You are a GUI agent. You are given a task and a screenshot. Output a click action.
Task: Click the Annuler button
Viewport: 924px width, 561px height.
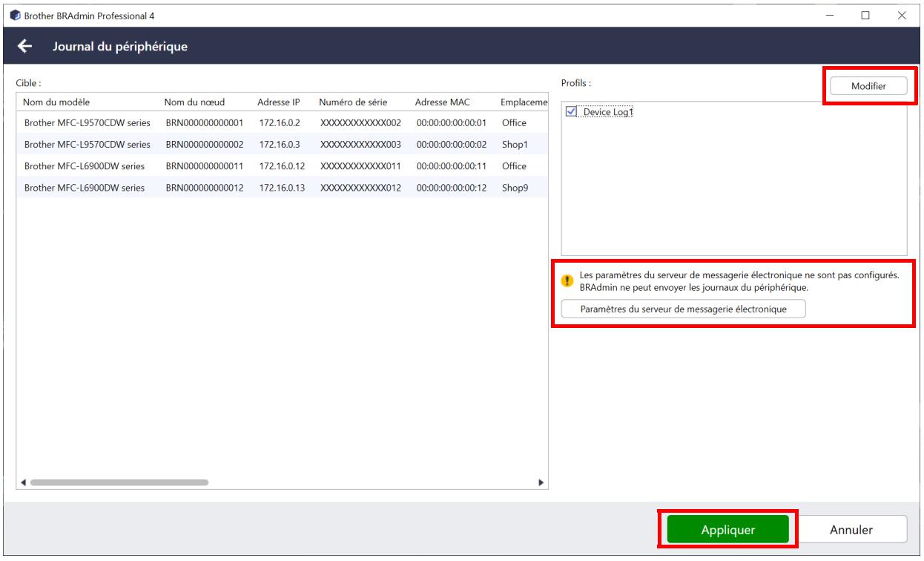point(851,530)
